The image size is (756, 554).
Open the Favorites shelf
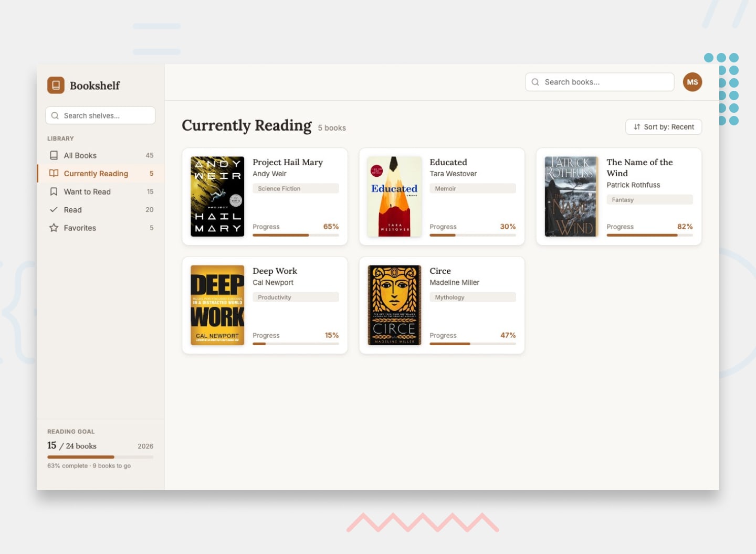coord(100,228)
